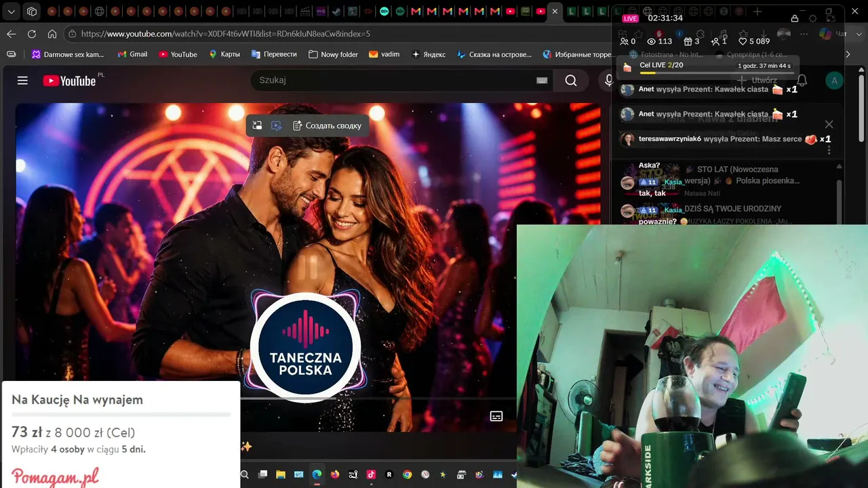This screenshot has width=868, height=488.
Task: Open the on-screen keyboard in the search box
Action: (x=542, y=81)
